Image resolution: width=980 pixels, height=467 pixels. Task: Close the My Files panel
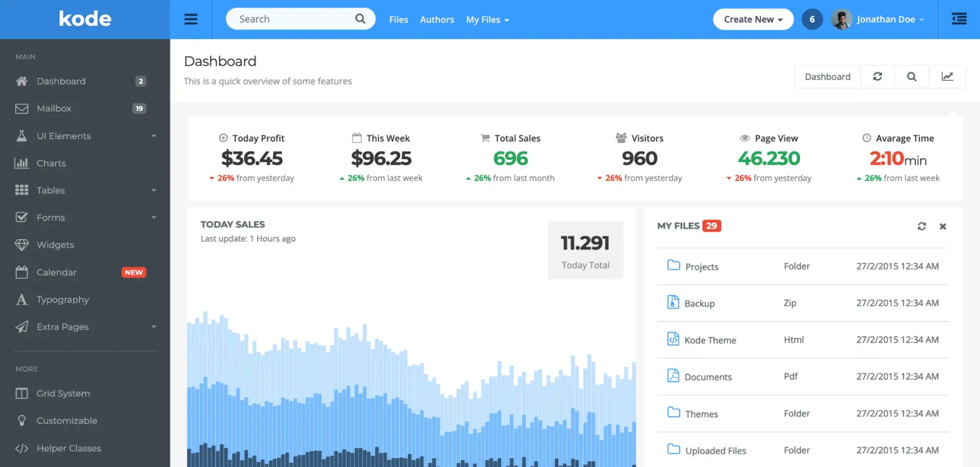point(943,226)
